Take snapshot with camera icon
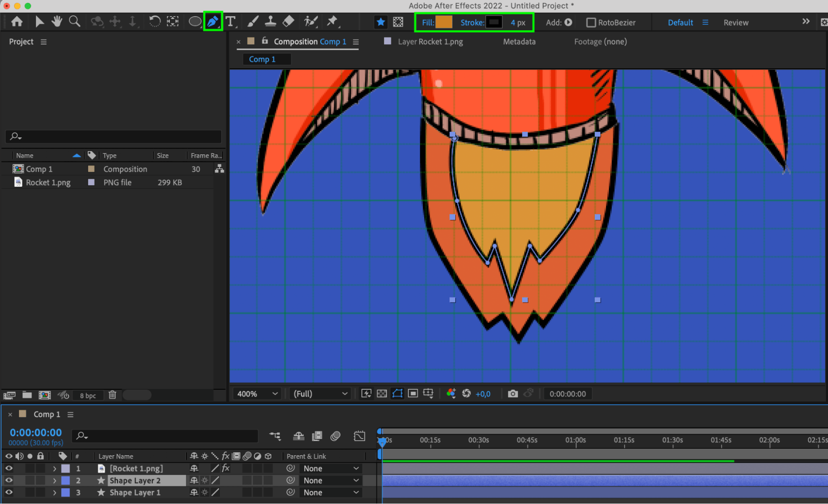828x504 pixels. point(512,394)
